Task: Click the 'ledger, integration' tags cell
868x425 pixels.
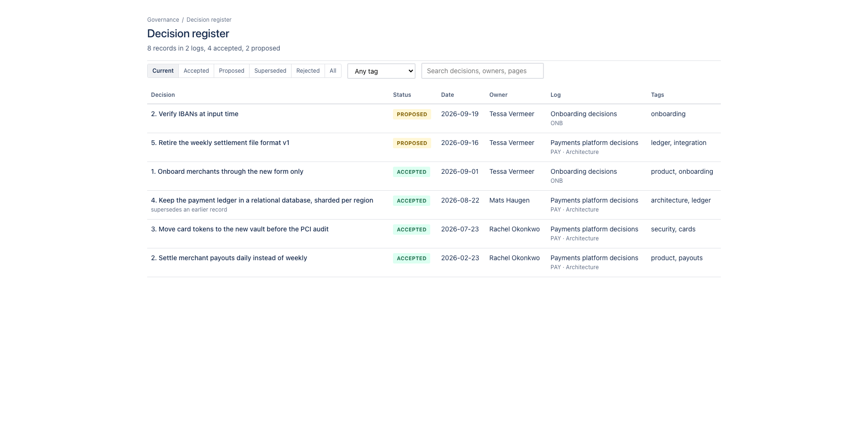Action: [678, 143]
